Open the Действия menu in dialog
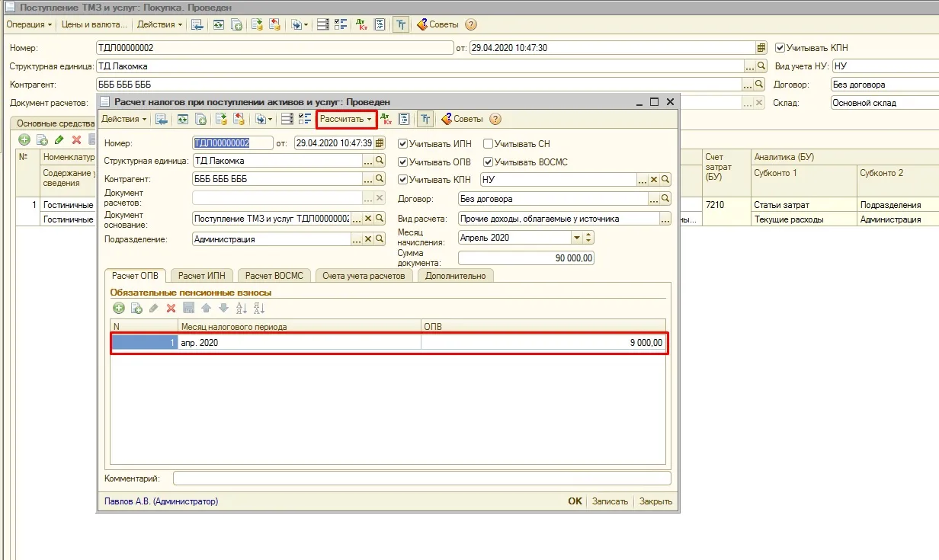 125,119
